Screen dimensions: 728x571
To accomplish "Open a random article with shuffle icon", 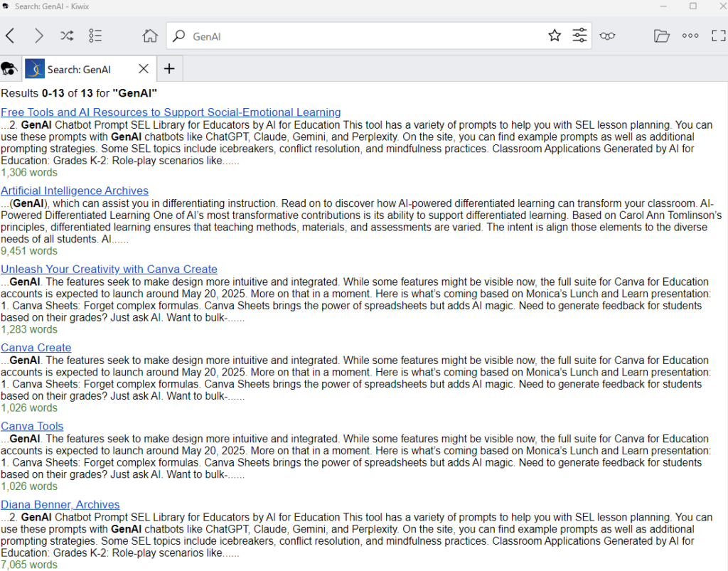I will click(x=67, y=36).
